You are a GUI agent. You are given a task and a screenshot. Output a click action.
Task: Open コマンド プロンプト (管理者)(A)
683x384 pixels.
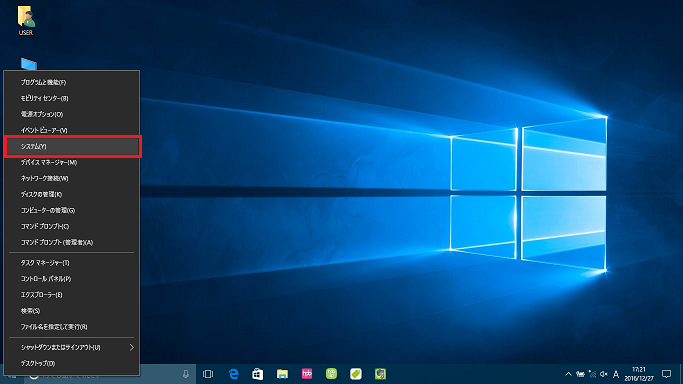(x=72, y=243)
